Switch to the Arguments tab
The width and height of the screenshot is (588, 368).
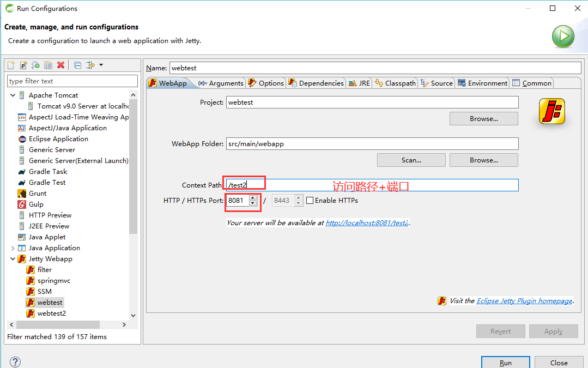pos(221,83)
